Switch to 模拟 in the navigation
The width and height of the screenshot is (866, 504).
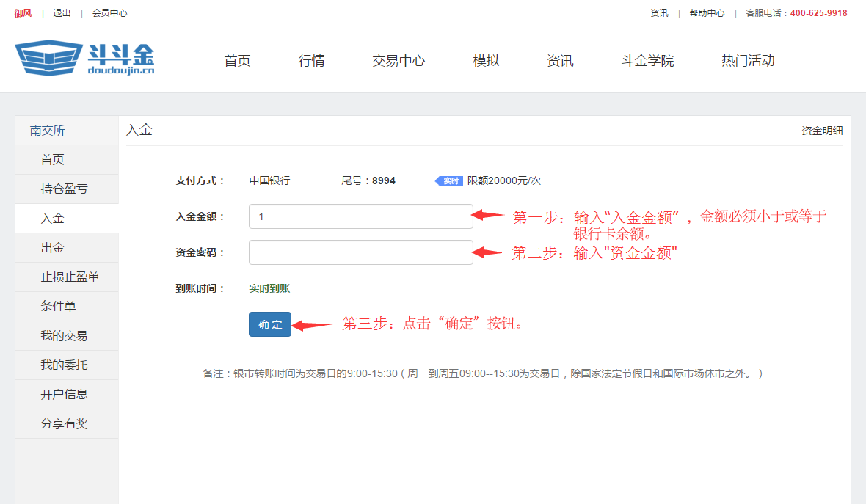click(x=486, y=61)
